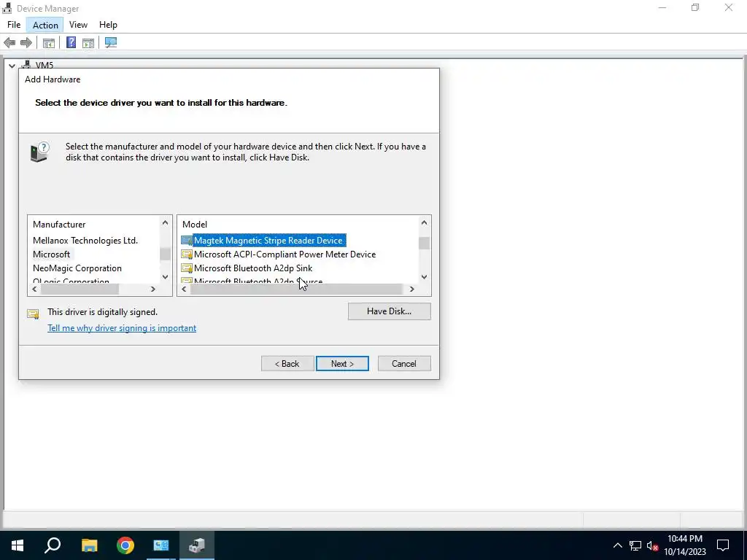747x560 pixels.
Task: Click the Magtek device driver icon
Action: pos(187,241)
